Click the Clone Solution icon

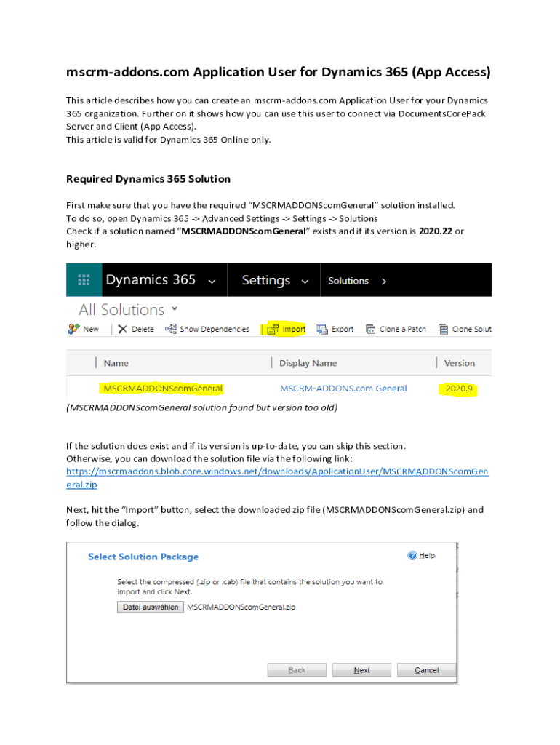pos(443,329)
